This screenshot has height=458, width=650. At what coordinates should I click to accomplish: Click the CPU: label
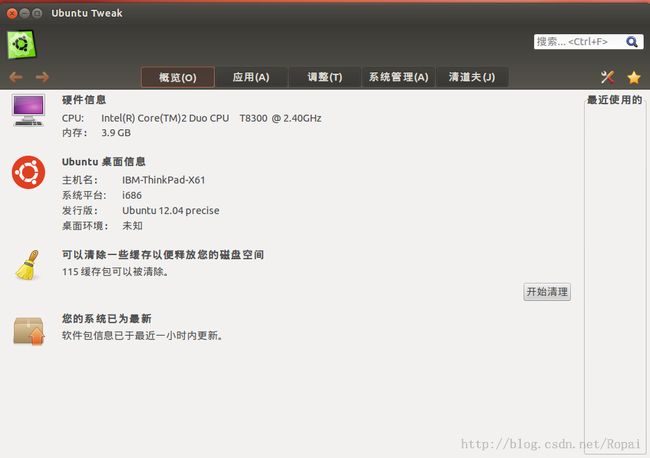73,118
